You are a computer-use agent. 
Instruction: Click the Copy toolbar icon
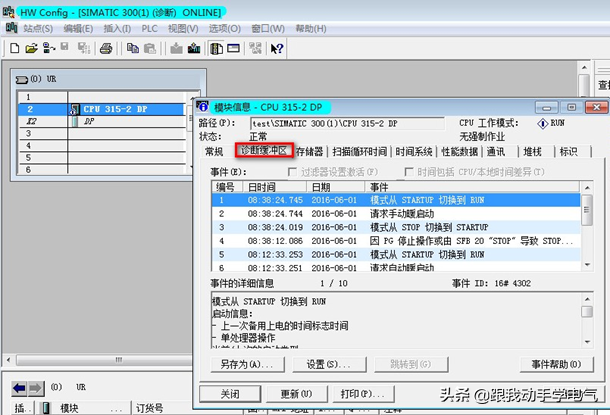pyautogui.click(x=133, y=48)
